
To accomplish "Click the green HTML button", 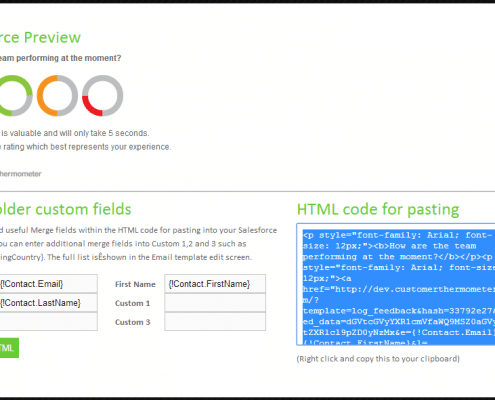I will pyautogui.click(x=9, y=348).
